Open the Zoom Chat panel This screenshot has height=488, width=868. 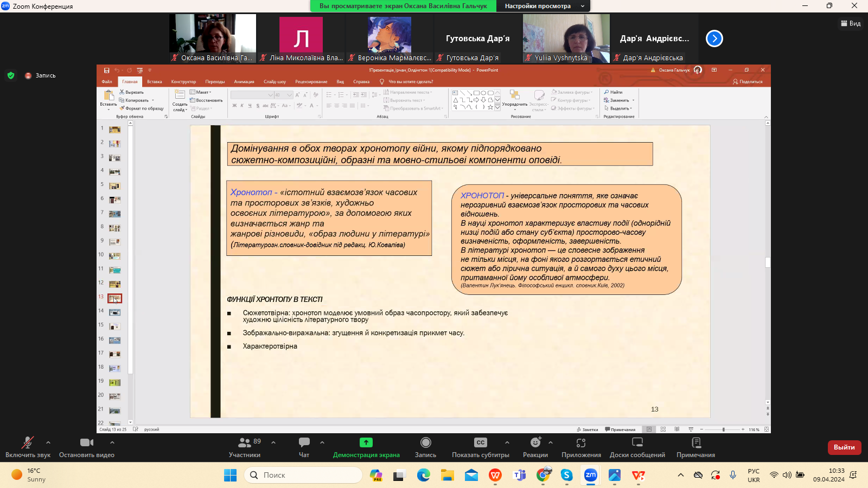[304, 447]
